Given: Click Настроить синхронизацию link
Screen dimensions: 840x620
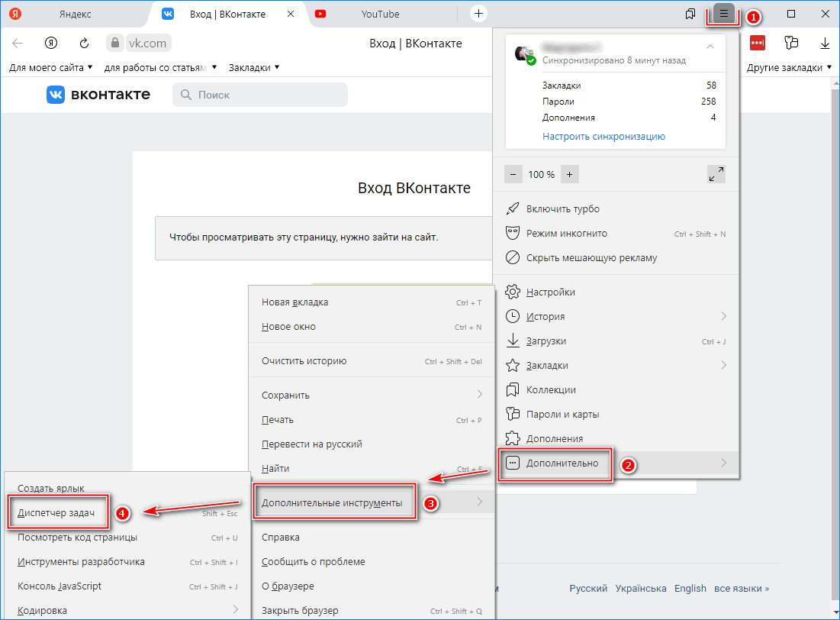Looking at the screenshot, I should (603, 136).
